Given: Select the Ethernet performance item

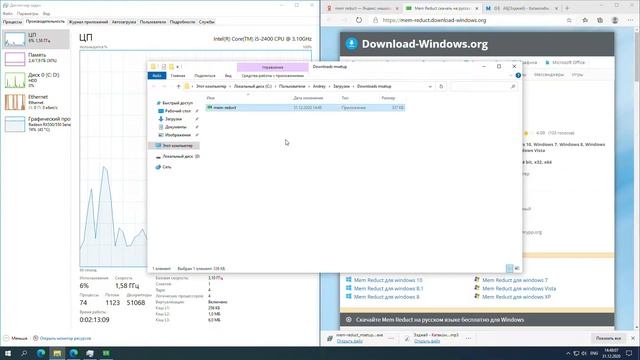Looking at the screenshot, I should point(36,102).
